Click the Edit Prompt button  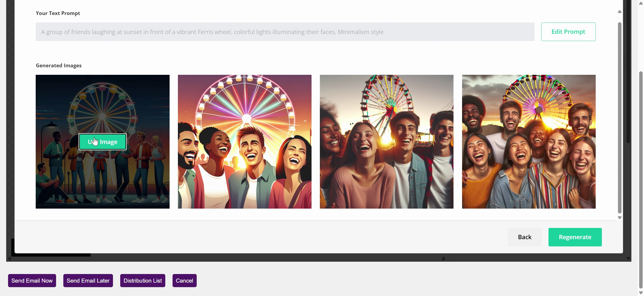568,32
